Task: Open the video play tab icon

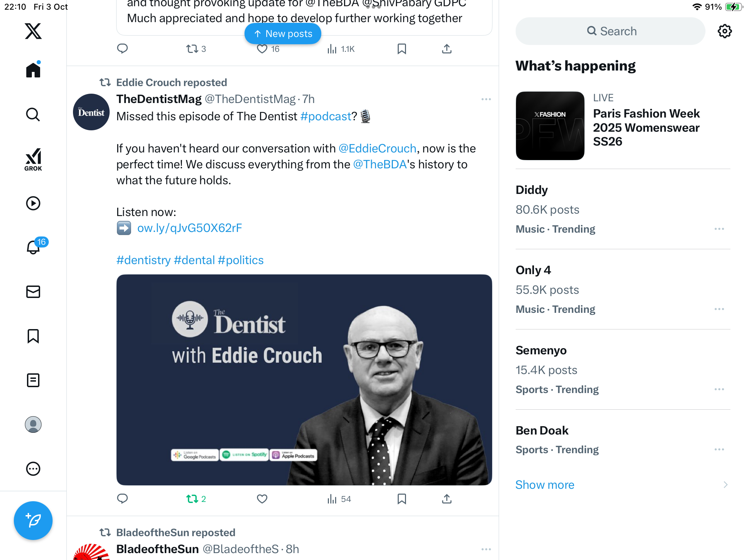Action: click(33, 203)
